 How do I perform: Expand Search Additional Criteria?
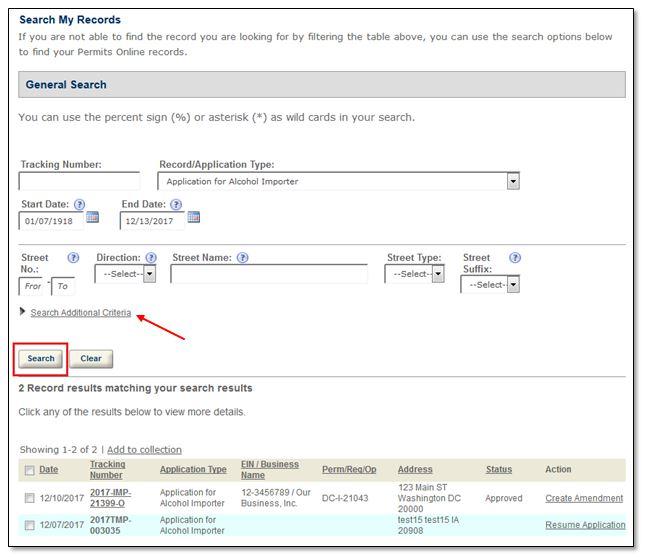pyautogui.click(x=80, y=313)
